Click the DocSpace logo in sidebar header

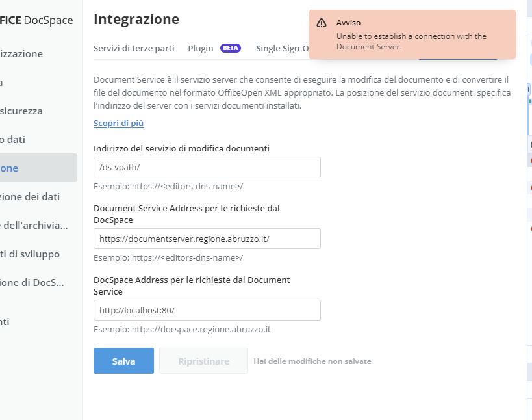(36, 20)
